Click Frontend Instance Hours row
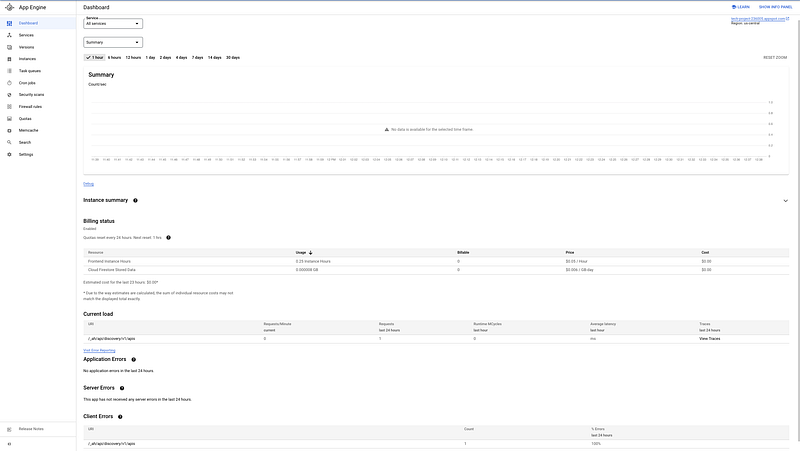 coord(436,261)
